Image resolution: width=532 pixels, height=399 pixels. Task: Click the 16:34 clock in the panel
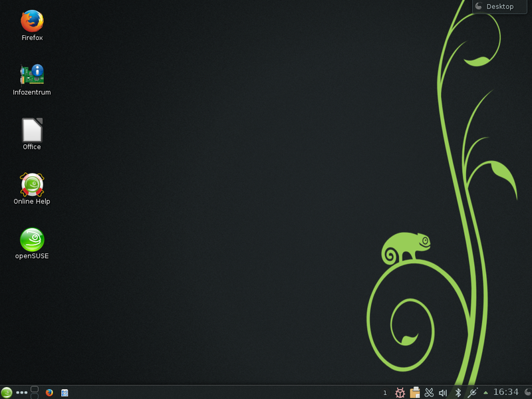(x=505, y=392)
